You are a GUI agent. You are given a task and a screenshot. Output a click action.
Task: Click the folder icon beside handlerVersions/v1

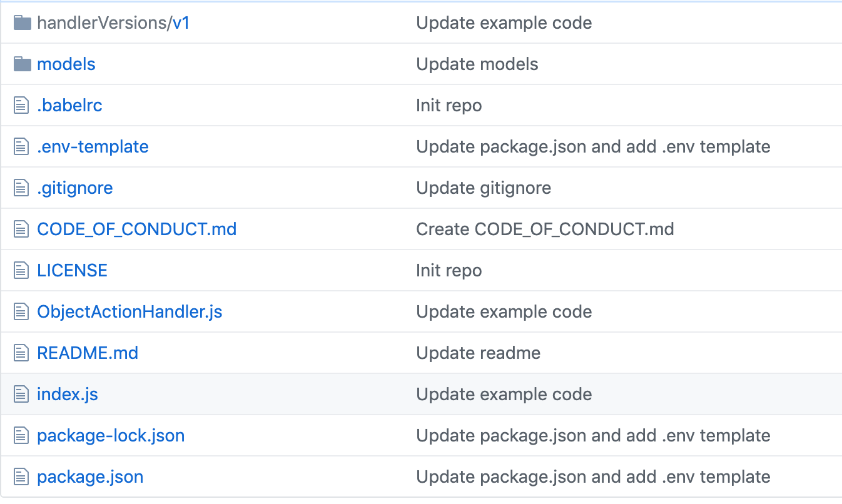tap(22, 23)
